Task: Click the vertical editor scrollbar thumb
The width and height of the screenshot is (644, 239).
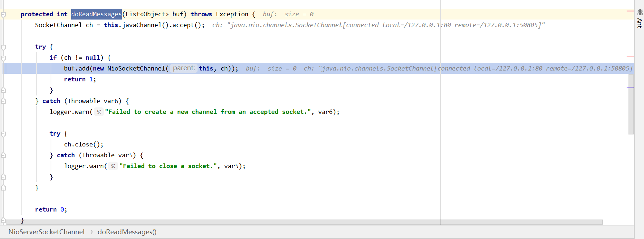Action: [x=631, y=104]
